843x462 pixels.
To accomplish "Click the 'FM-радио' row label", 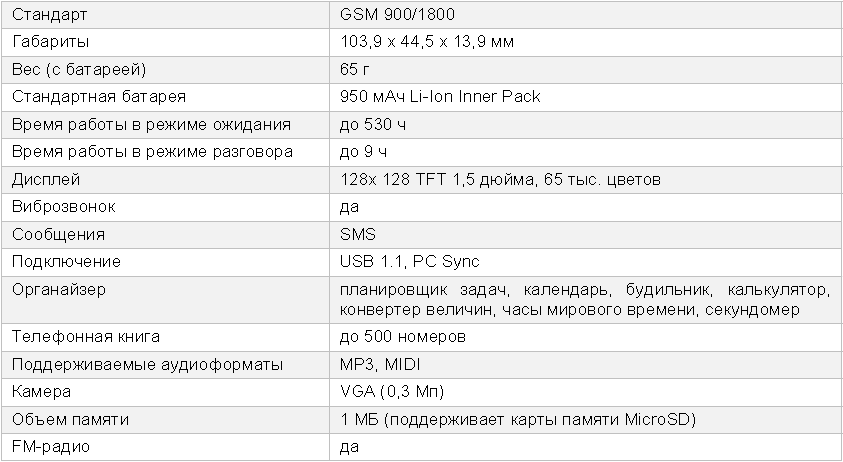I will [51, 446].
